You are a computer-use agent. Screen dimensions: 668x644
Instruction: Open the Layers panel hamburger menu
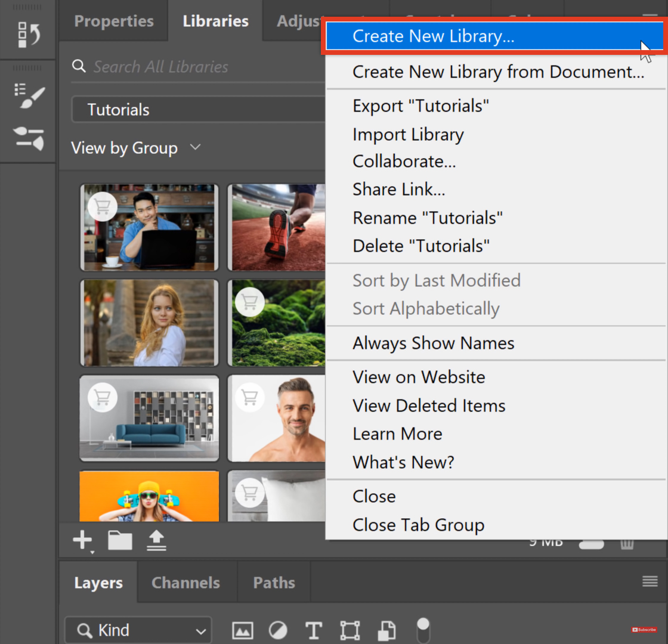[650, 581]
